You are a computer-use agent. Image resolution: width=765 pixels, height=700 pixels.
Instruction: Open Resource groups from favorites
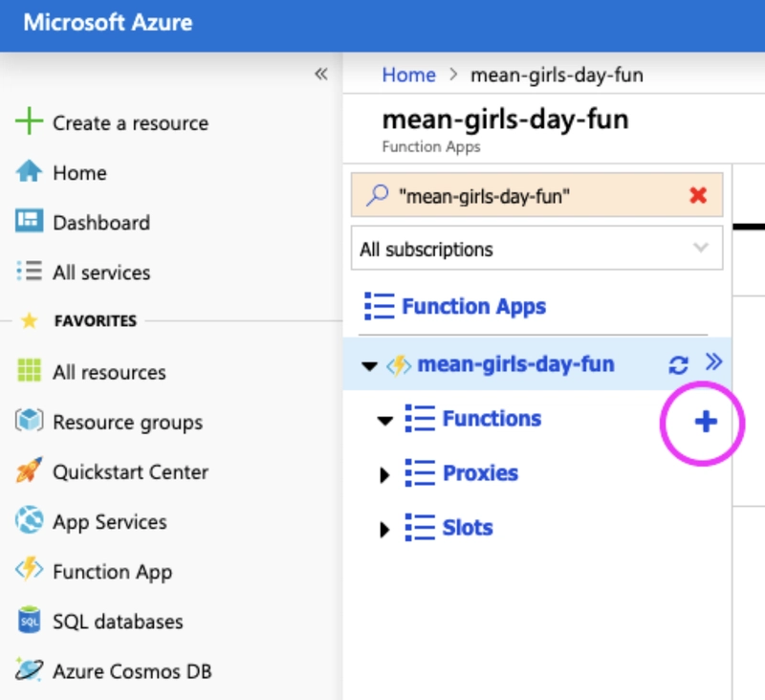(127, 423)
